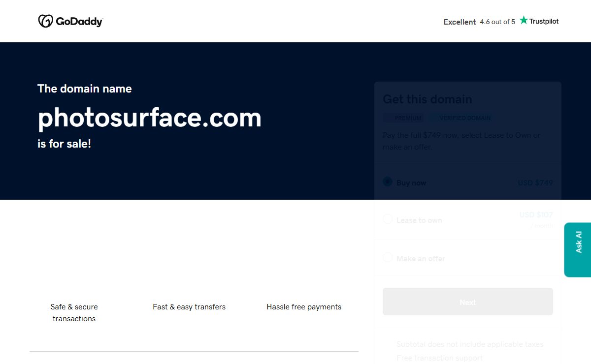Click the green Trustpilot star icon
Viewport: 591px width, 364px height.
click(524, 20)
